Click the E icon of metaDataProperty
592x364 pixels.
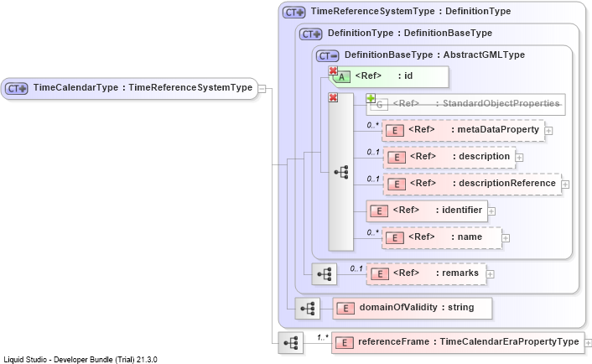395,131
